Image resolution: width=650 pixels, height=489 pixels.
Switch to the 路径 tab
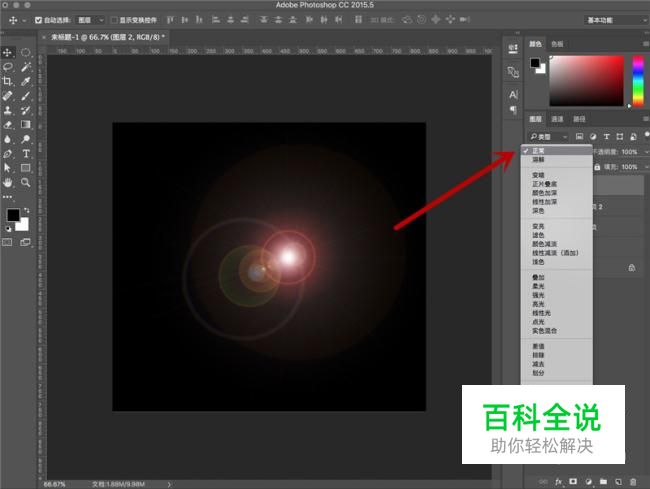(x=579, y=119)
